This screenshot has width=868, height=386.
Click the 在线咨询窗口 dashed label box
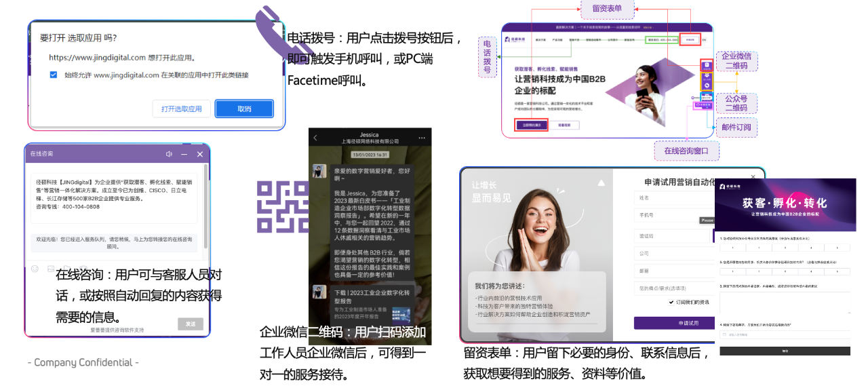click(x=686, y=151)
